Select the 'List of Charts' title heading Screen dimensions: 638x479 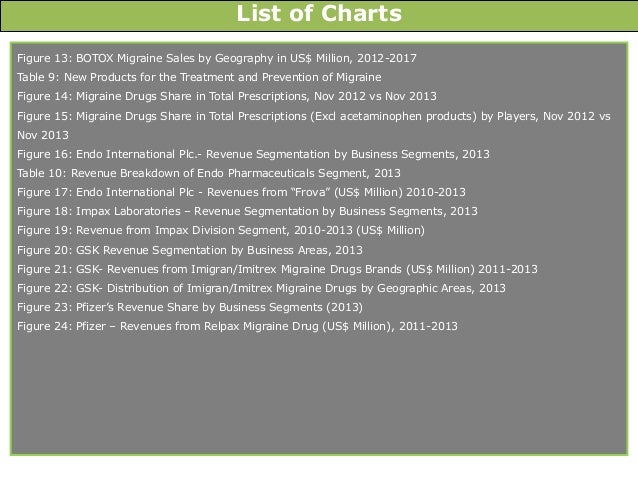click(319, 13)
